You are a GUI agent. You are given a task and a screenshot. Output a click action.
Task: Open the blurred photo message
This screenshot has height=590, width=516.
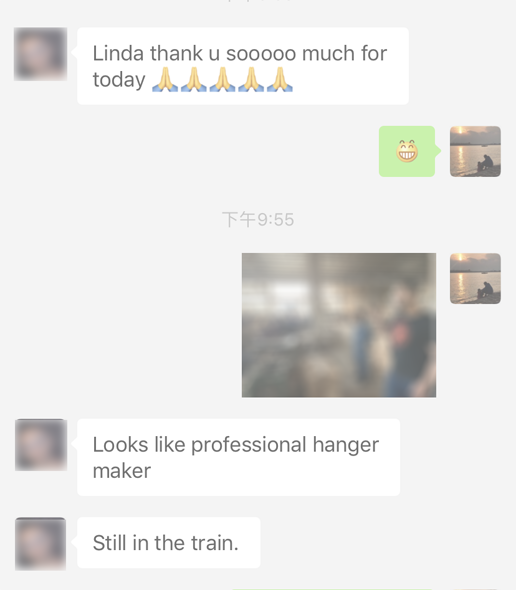(339, 325)
